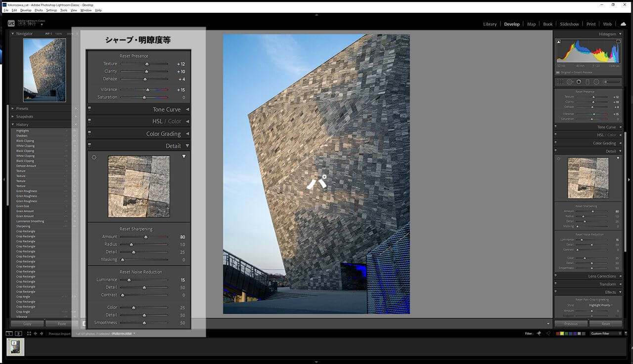
Task: Collapse the left panel group arrow
Action: click(x=3, y=180)
